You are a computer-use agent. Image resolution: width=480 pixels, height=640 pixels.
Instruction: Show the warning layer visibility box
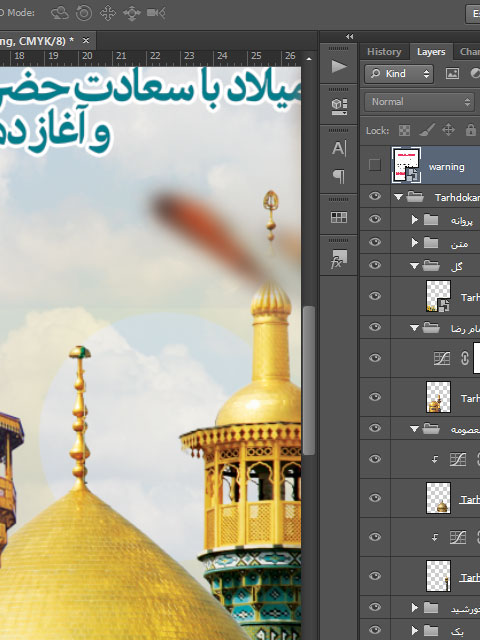point(375,165)
